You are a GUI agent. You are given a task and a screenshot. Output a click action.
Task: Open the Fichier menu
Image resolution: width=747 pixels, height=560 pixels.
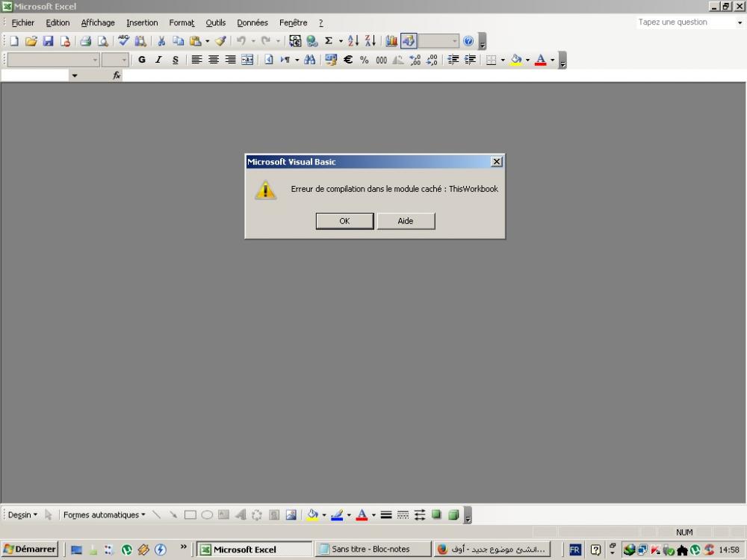[x=23, y=22]
